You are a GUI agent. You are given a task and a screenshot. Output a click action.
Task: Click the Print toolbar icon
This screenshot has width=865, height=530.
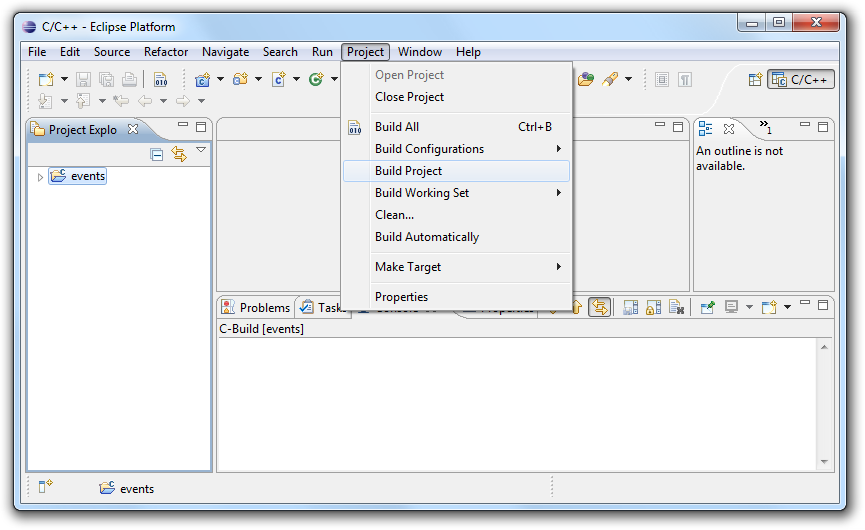[x=130, y=79]
